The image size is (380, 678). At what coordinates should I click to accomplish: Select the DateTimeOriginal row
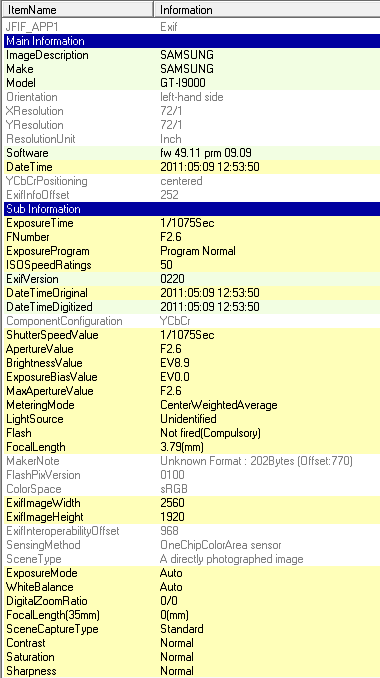click(192, 293)
